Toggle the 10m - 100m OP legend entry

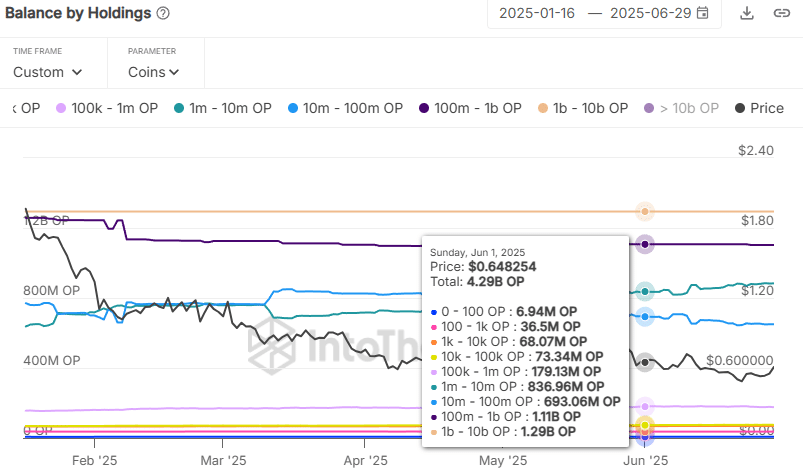[343, 108]
